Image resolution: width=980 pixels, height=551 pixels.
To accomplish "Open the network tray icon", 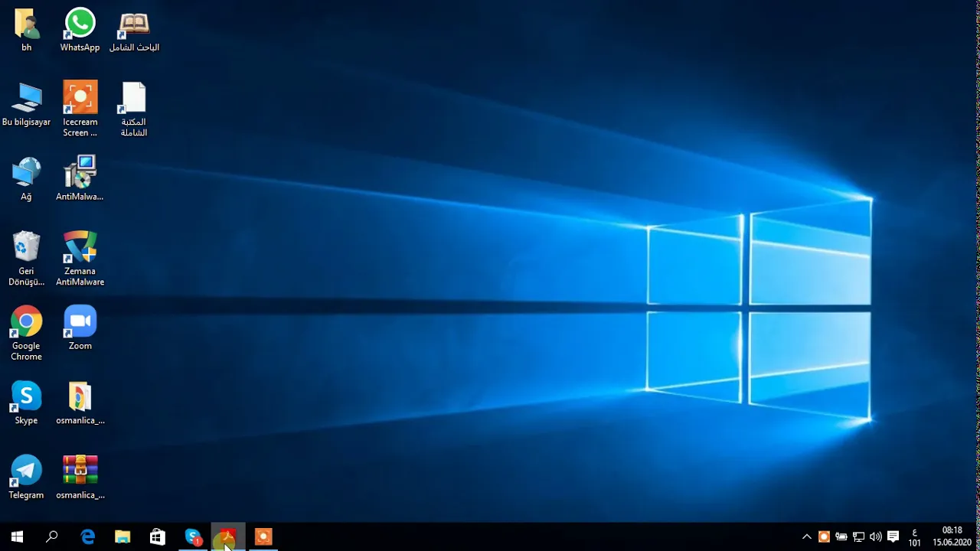I will 859,536.
